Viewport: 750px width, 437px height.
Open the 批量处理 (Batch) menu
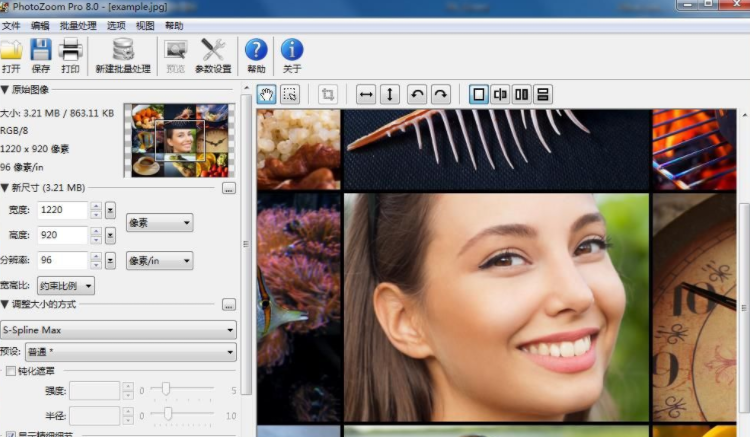tap(78, 26)
